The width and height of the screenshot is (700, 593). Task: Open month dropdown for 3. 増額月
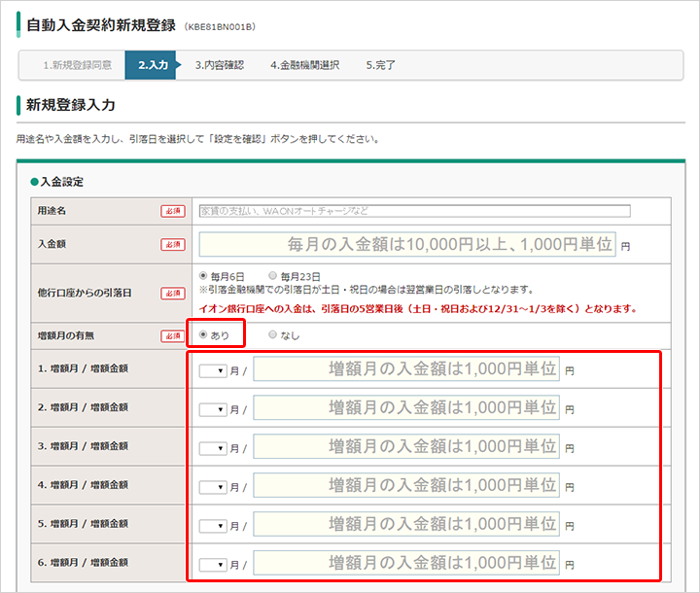click(x=213, y=448)
